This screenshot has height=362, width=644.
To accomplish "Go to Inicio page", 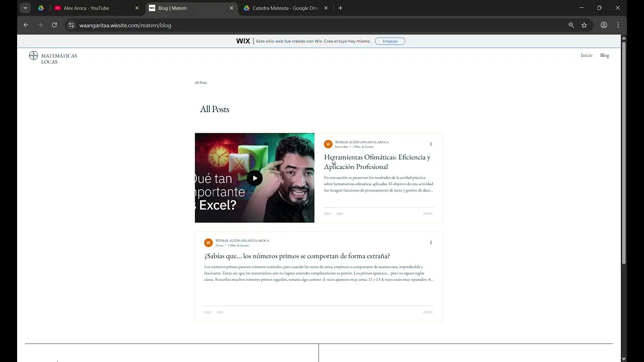I will tap(587, 55).
